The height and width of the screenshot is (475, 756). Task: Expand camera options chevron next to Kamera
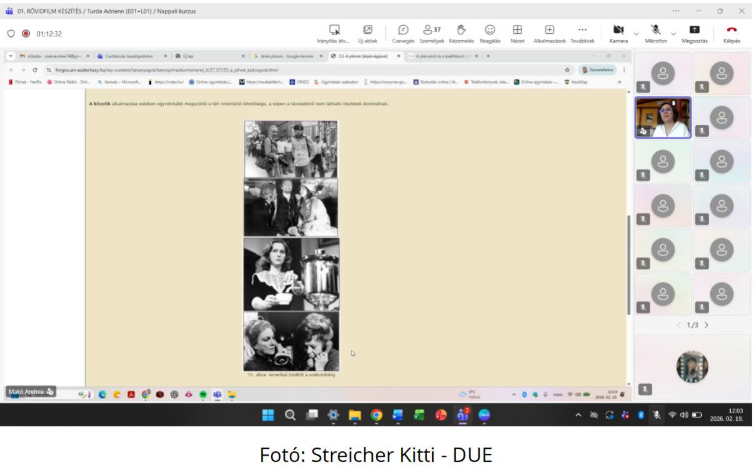pyautogui.click(x=636, y=34)
